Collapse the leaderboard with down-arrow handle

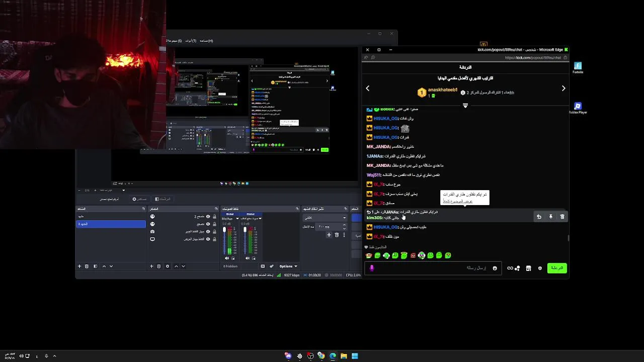465,106
